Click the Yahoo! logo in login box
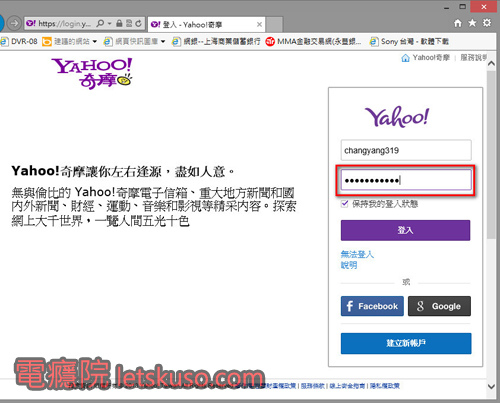The height and width of the screenshot is (403, 500). tap(397, 117)
